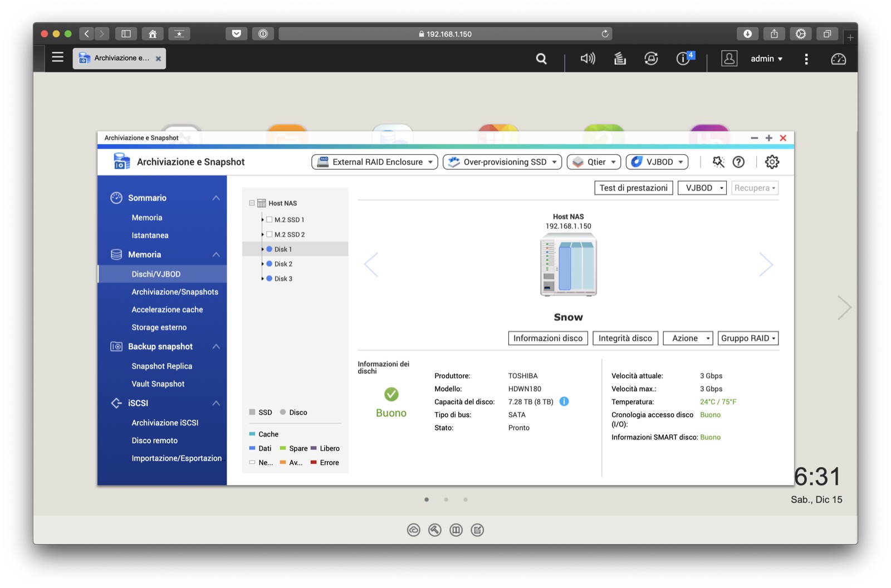Click the browser home button
This screenshot has height=588, width=891.
click(153, 34)
